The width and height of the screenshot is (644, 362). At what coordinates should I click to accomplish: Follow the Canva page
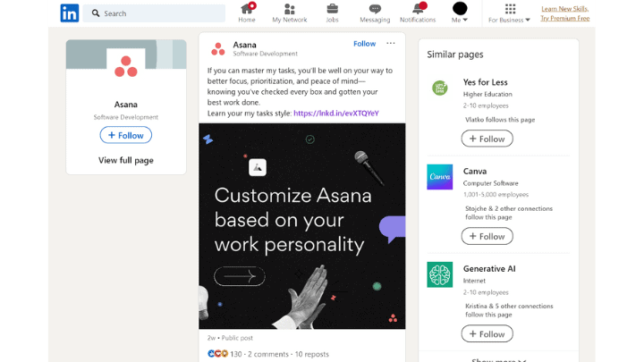(487, 236)
